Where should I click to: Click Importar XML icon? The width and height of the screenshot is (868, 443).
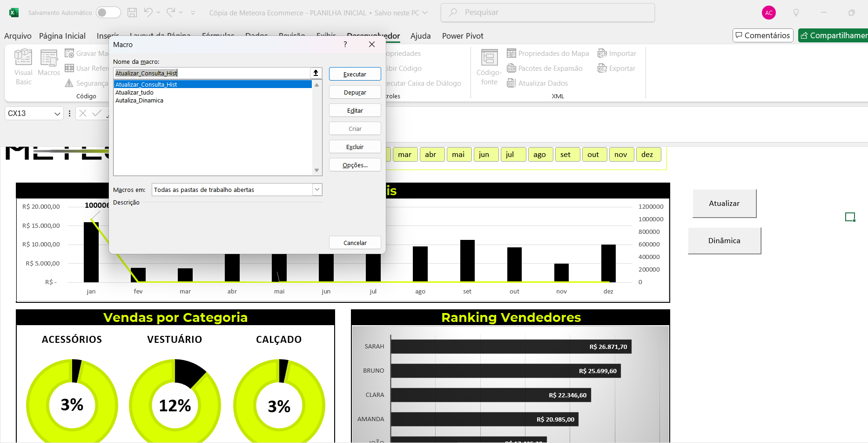pyautogui.click(x=602, y=54)
